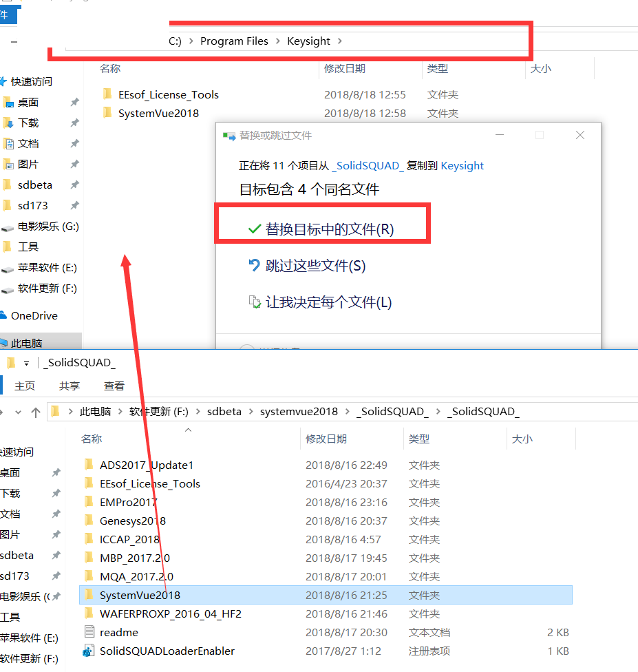Sort by 大小 column in upper window
638x672 pixels.
(541, 69)
